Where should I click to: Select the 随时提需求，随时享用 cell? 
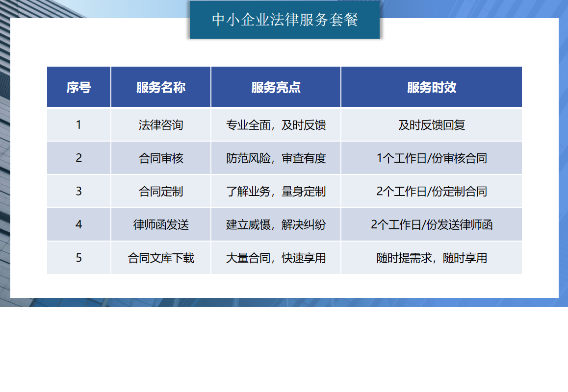(432, 258)
